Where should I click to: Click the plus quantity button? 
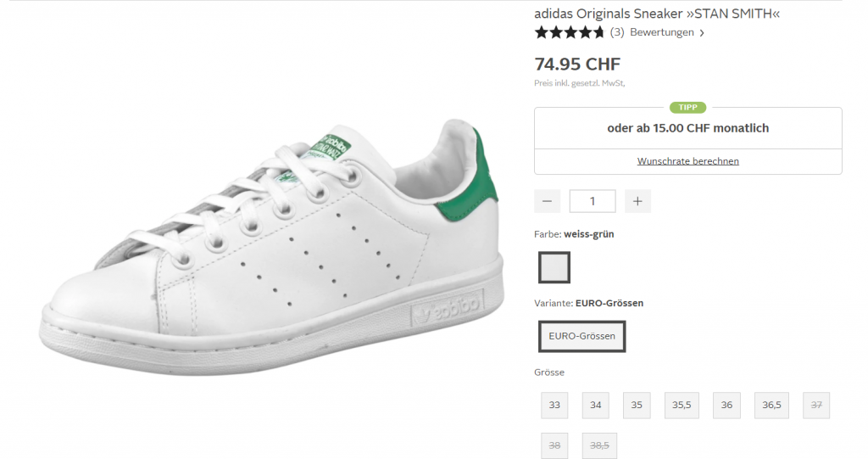pyautogui.click(x=637, y=201)
